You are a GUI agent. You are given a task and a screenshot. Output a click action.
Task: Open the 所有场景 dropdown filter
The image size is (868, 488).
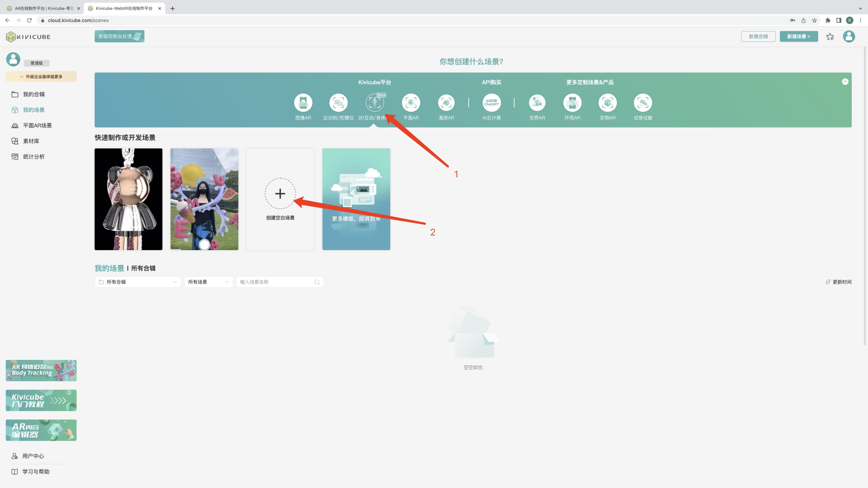click(208, 282)
